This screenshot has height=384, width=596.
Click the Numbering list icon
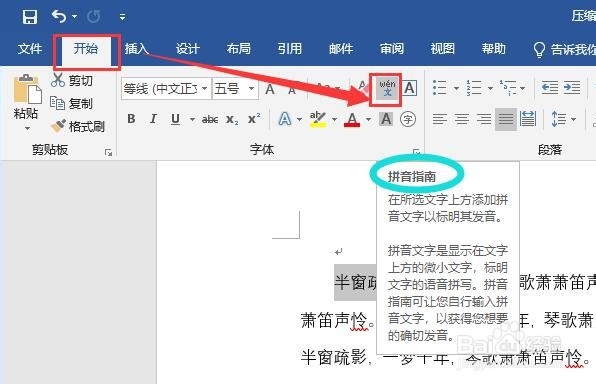point(474,88)
